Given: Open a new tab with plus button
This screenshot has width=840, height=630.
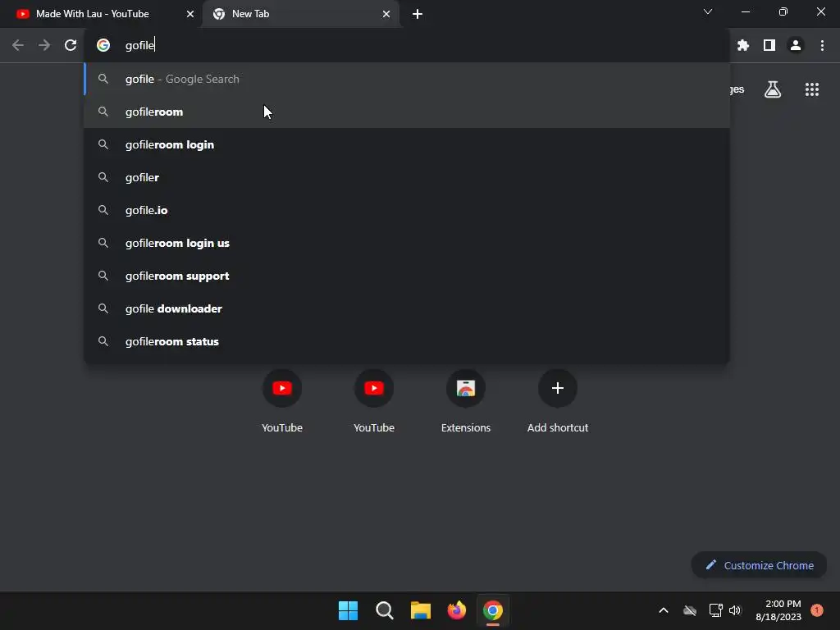Looking at the screenshot, I should (418, 14).
